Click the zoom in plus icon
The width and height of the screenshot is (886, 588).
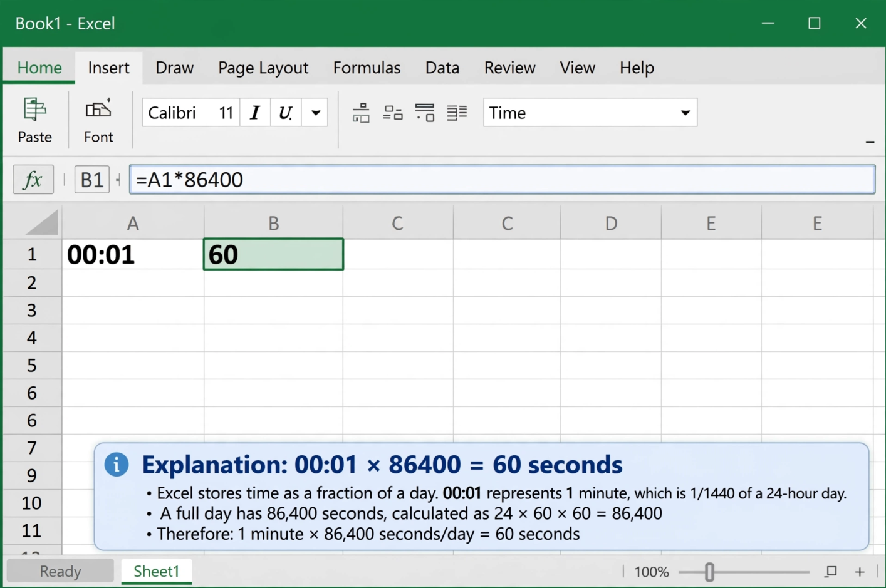coord(860,572)
